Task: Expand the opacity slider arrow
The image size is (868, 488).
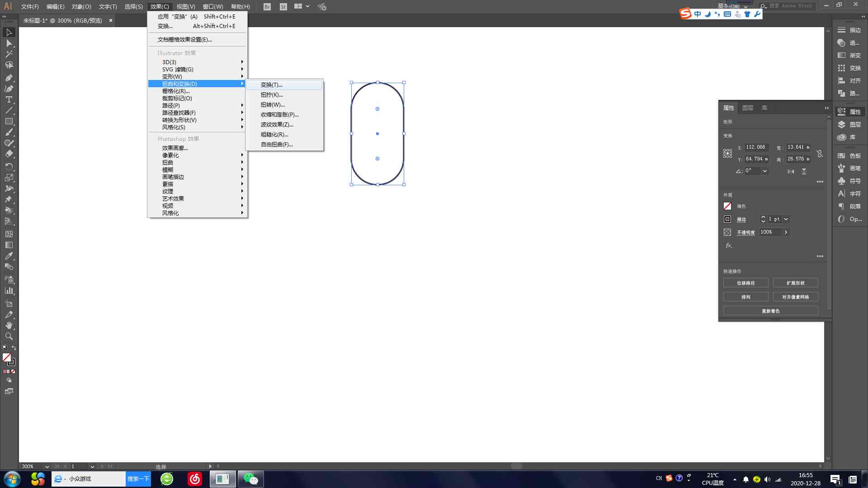Action: coord(786,232)
